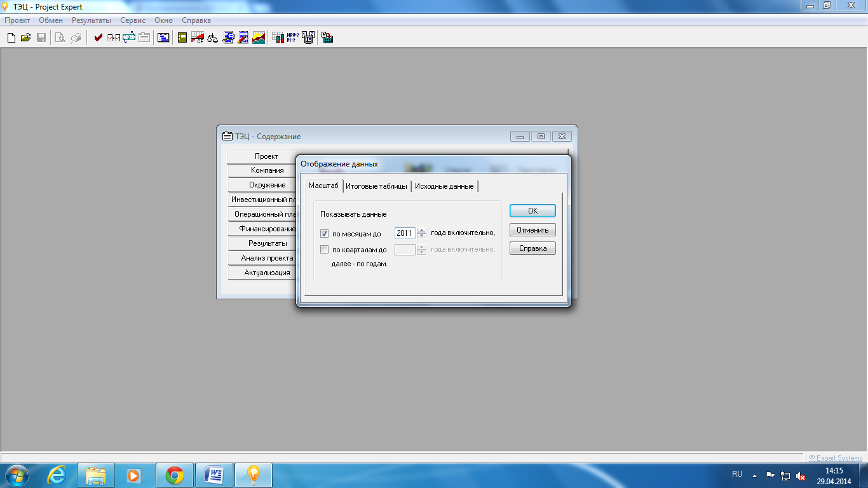This screenshot has width=868, height=488.
Task: Click the muted volume tray icon
Action: pos(801,476)
